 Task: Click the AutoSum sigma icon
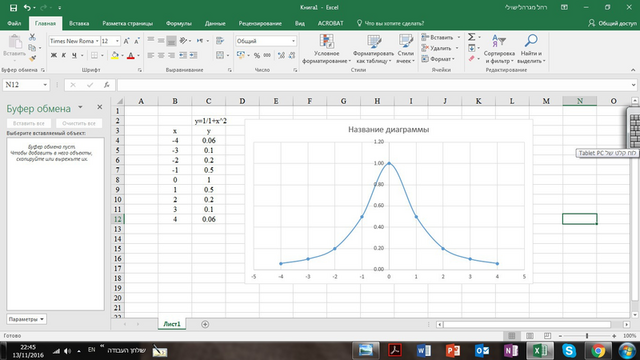[471, 37]
